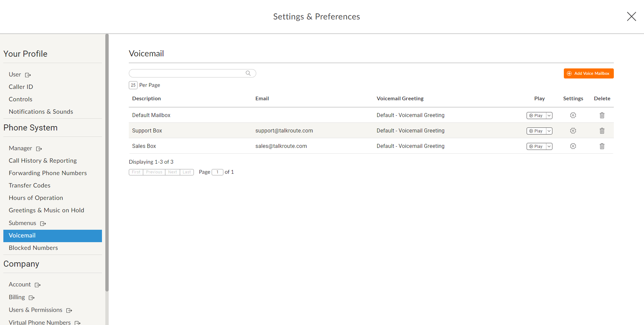Play the Support Box greeting

click(x=536, y=131)
